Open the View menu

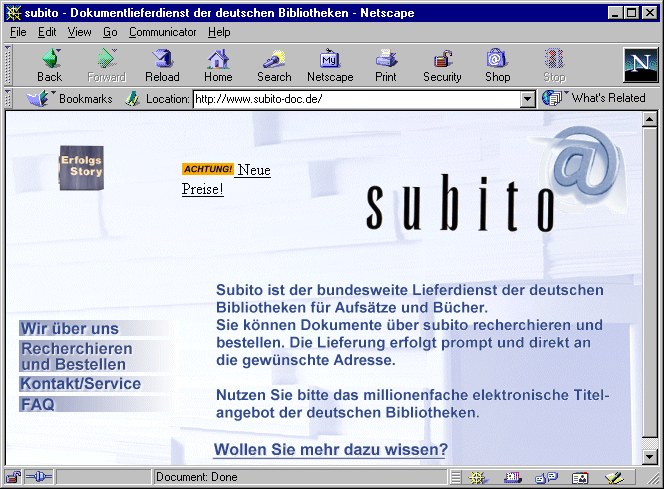click(x=79, y=32)
